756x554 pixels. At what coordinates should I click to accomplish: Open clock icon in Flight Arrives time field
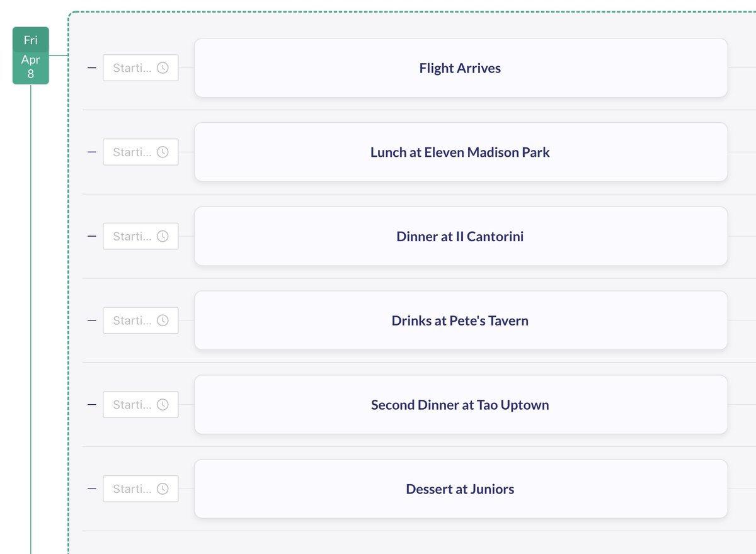[163, 68]
